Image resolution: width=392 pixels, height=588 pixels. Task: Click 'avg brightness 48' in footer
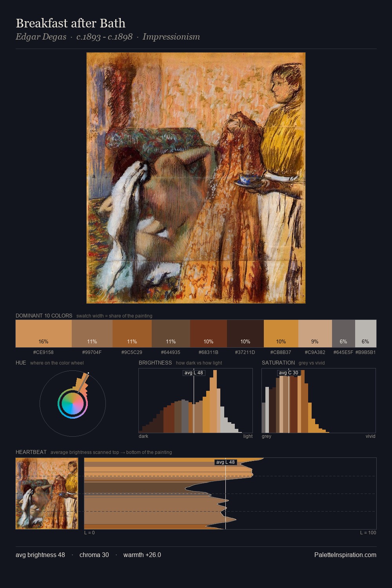tap(40, 555)
